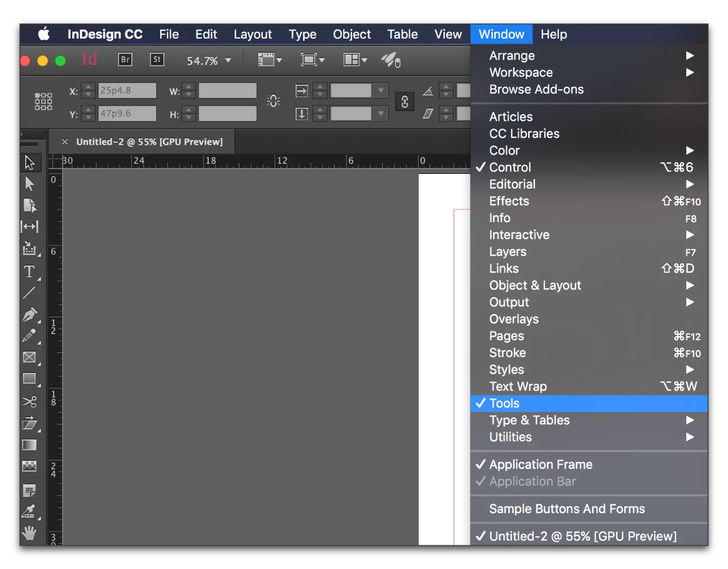
Task: Expand the Interactive submenu
Action: click(589, 235)
